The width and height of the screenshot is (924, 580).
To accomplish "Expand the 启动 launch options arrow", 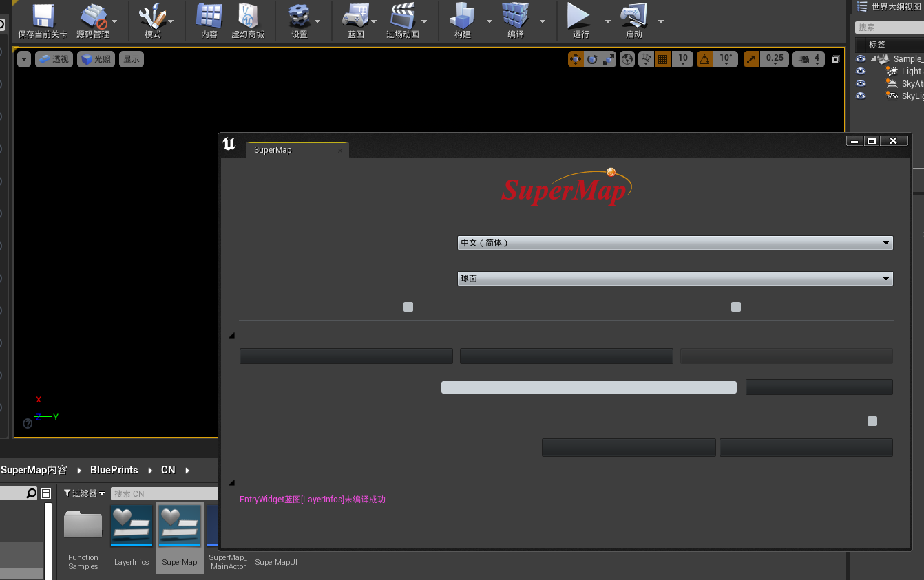I will (x=661, y=21).
